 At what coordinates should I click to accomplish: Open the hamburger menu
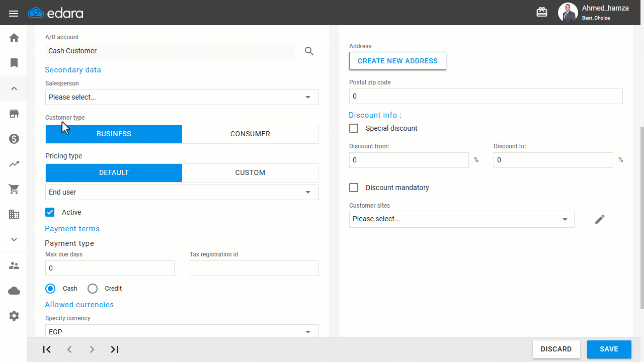coord(14,13)
